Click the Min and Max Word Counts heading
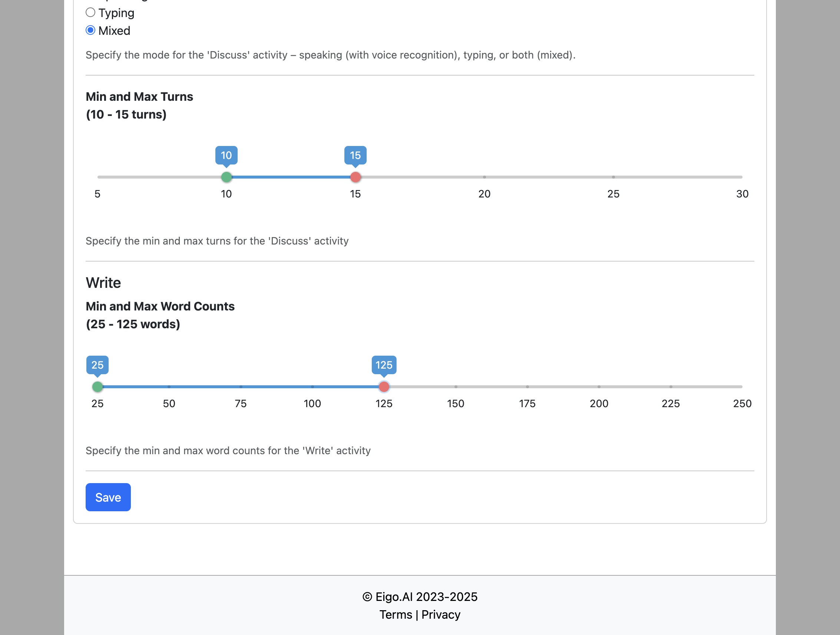 (160, 306)
